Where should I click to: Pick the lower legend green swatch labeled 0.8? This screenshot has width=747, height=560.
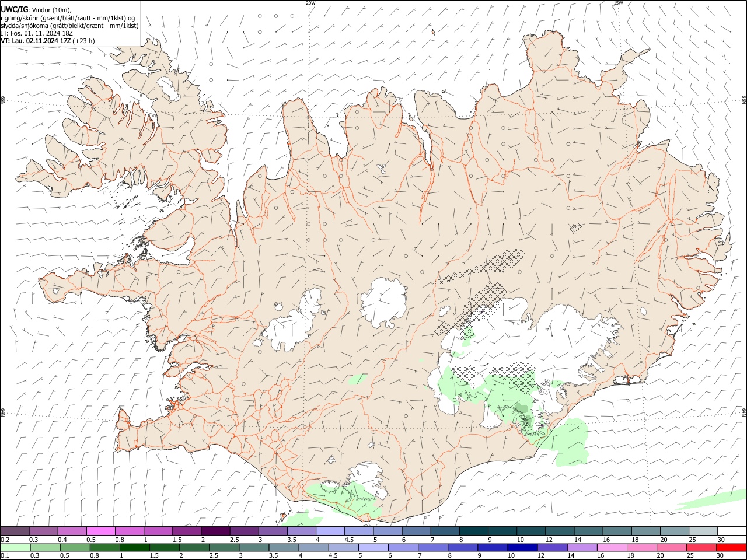point(104,547)
